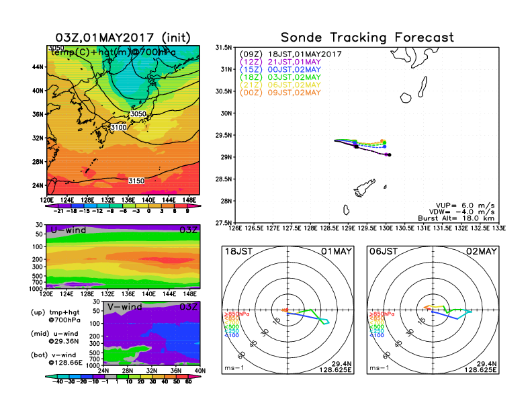Click the "03Z,01MAY2017 (init)" heading
The height and width of the screenshot is (411, 532).
pos(123,38)
